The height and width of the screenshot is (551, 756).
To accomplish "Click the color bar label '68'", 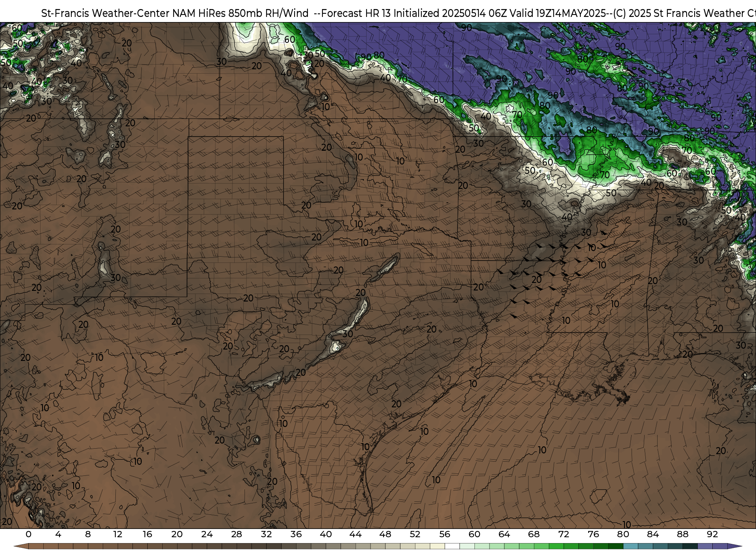I will 534,534.
